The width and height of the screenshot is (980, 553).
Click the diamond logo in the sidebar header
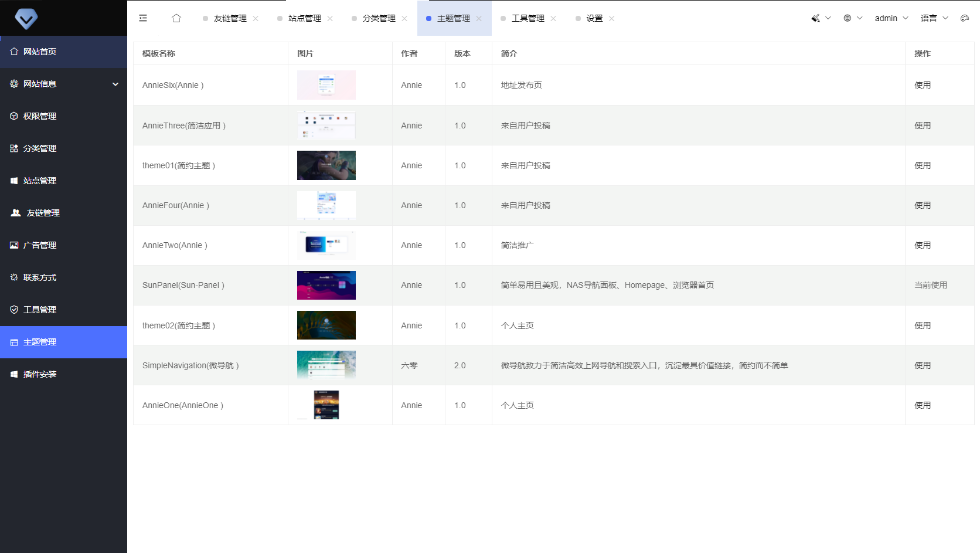26,19
